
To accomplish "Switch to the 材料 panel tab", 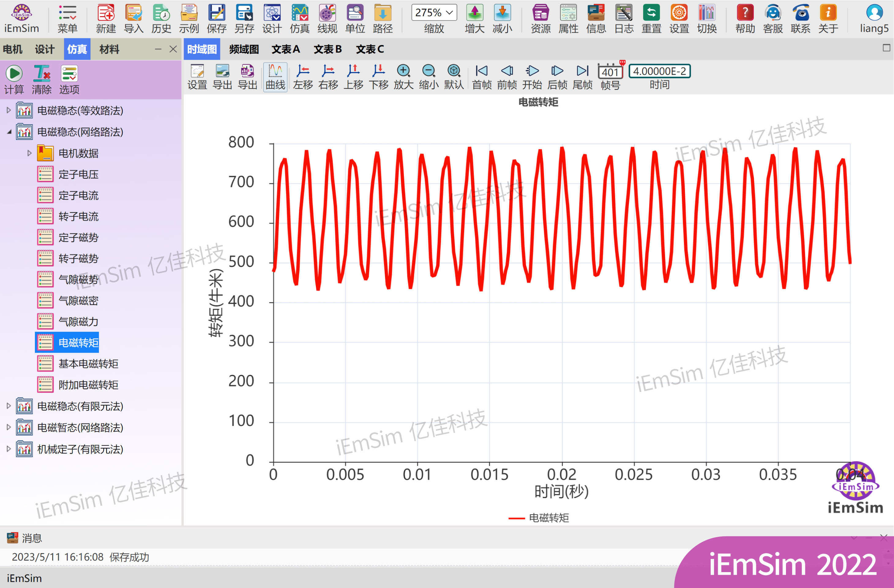I will tap(109, 49).
